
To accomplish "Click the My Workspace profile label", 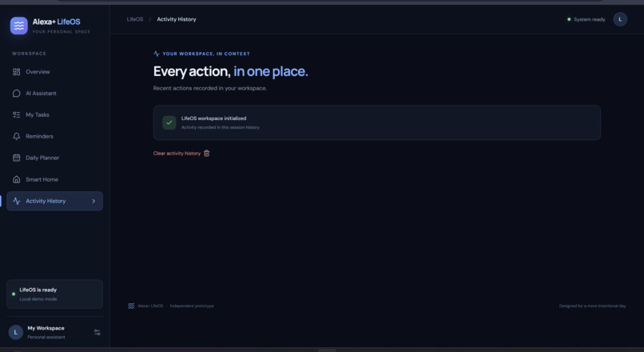I will pyautogui.click(x=46, y=328).
